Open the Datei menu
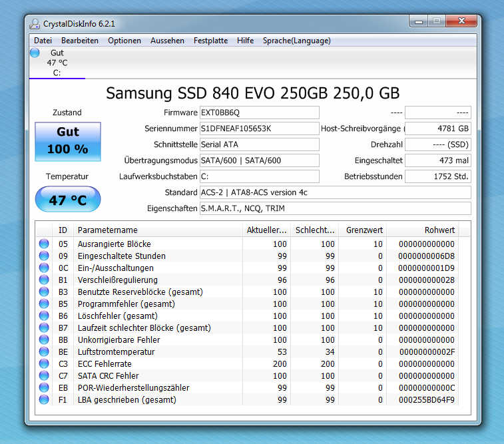 (43, 41)
